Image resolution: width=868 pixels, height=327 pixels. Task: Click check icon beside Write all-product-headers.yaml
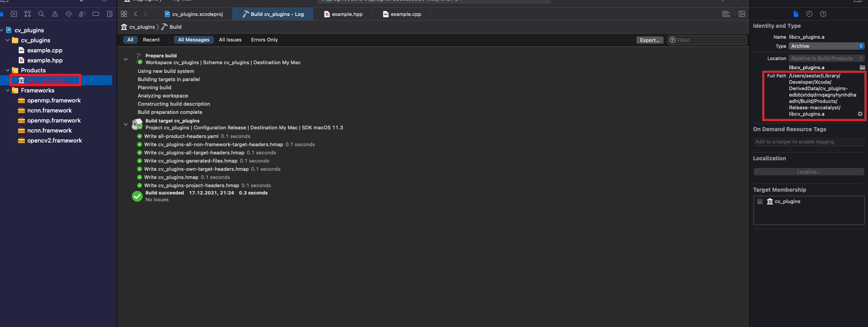(x=140, y=136)
